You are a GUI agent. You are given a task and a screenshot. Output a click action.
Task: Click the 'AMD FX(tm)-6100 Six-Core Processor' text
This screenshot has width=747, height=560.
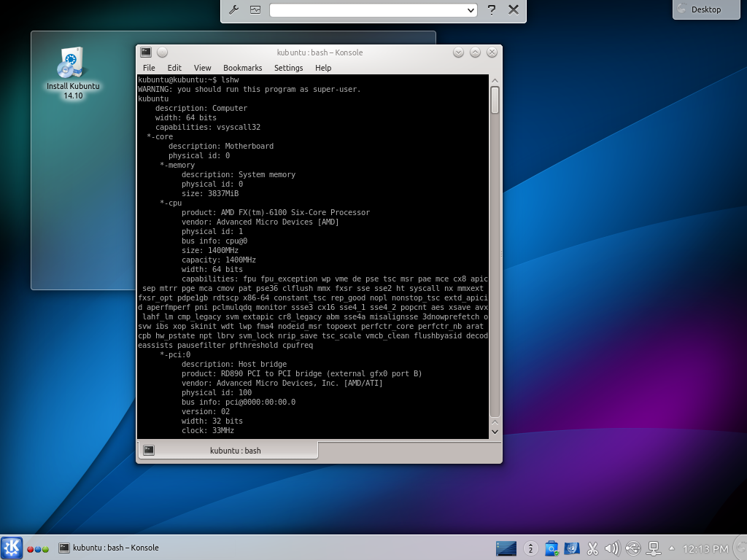295,212
